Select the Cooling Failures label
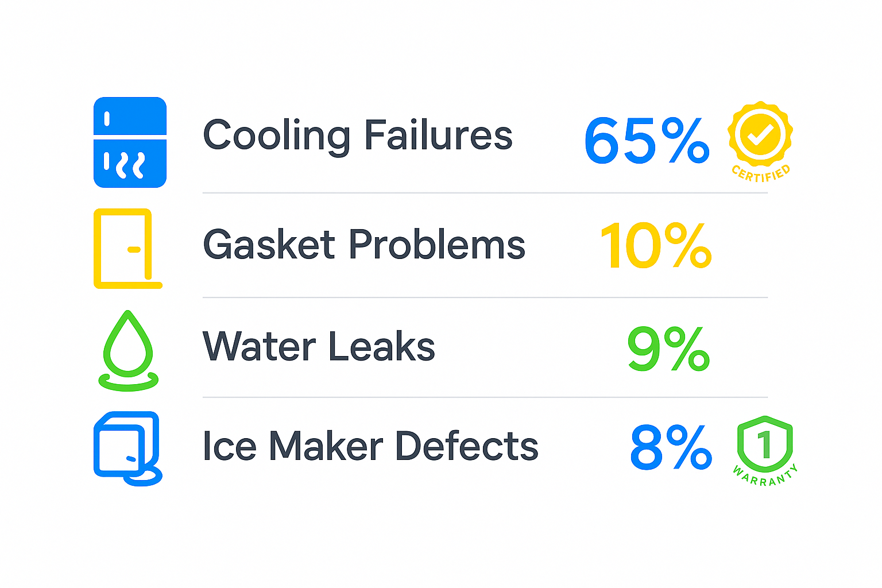 358,136
